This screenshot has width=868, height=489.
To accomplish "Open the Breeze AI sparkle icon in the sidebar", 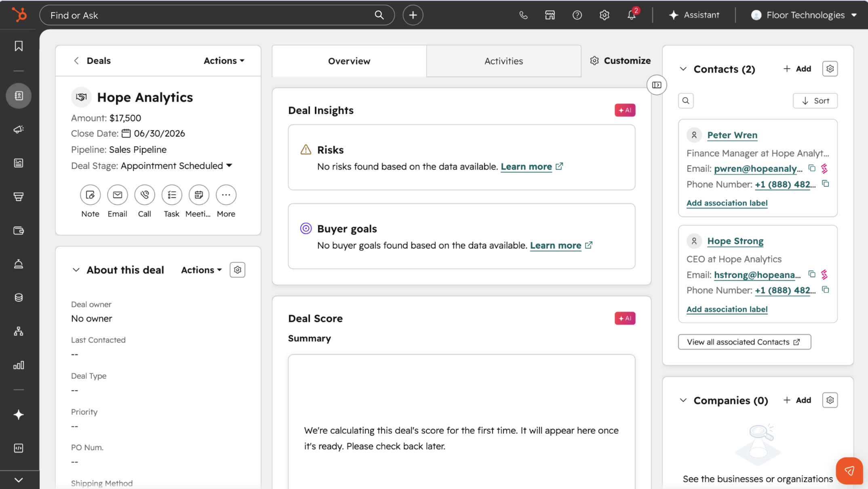I will click(19, 415).
